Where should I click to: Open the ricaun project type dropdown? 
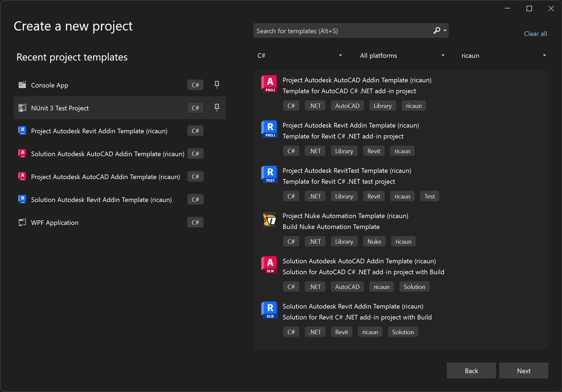tap(504, 56)
